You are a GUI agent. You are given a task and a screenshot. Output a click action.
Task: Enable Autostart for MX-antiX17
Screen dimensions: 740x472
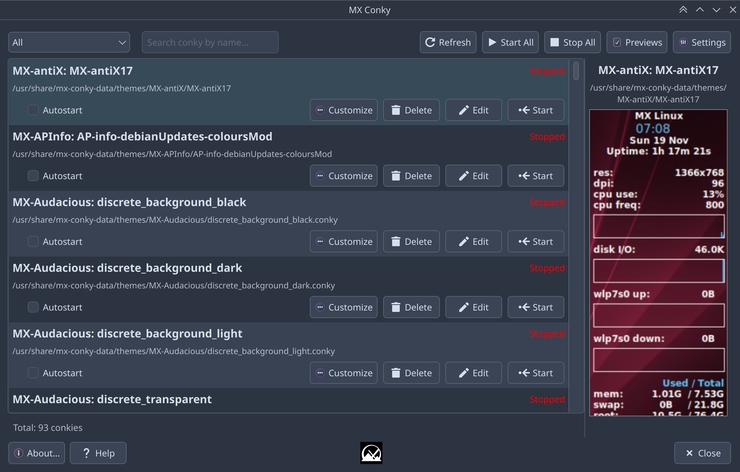tap(33, 110)
